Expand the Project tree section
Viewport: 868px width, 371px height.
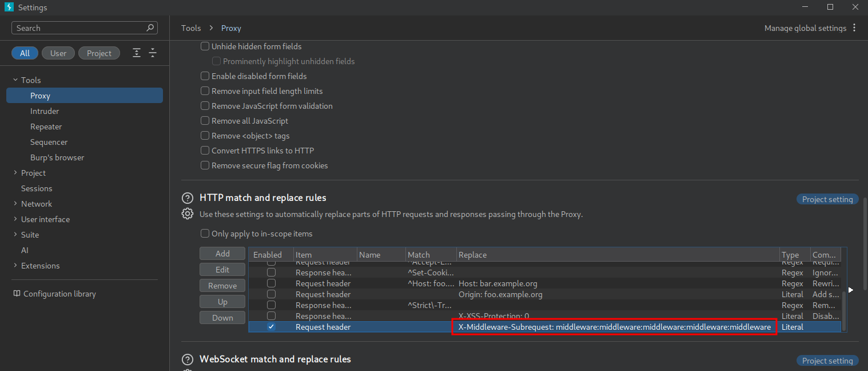tap(15, 173)
